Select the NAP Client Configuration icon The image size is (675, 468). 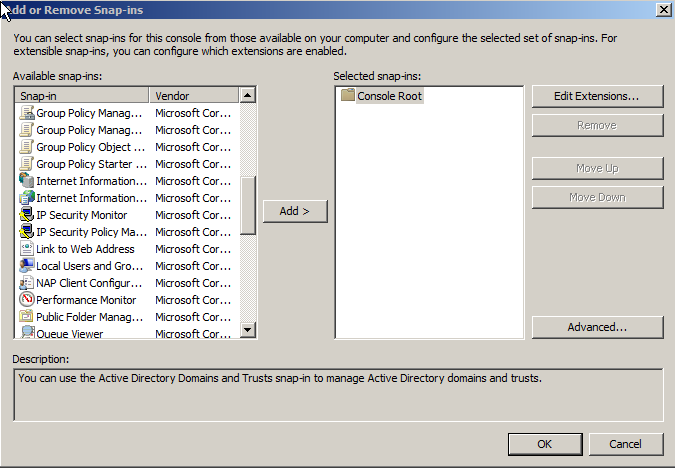coord(27,283)
